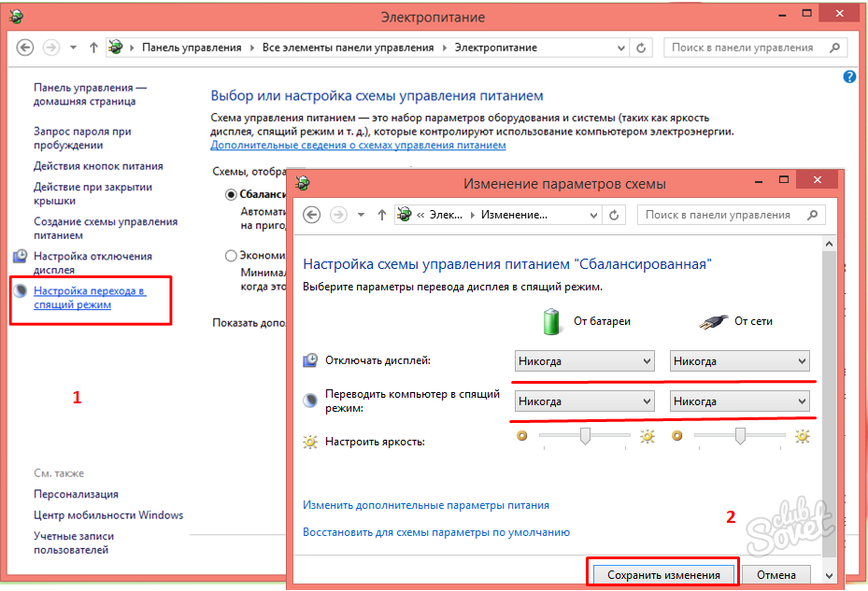Click refresh icon in Изменение параметров схемы window

(x=614, y=215)
